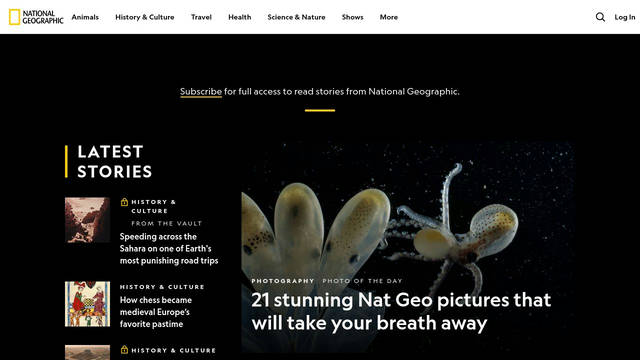Viewport: 640px width, 360px height.
Task: Follow the Subscribe link
Action: click(201, 91)
